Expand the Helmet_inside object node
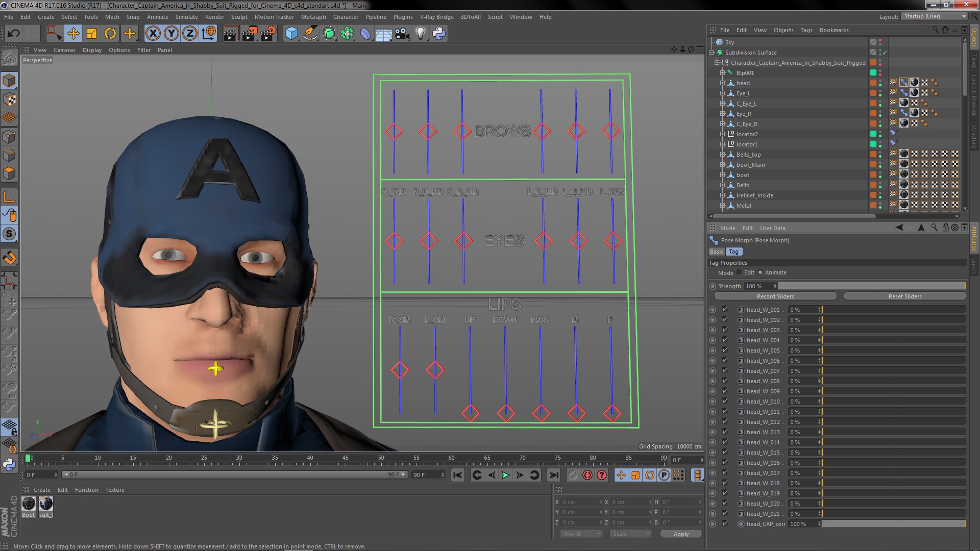This screenshot has height=551, width=980. coord(723,195)
